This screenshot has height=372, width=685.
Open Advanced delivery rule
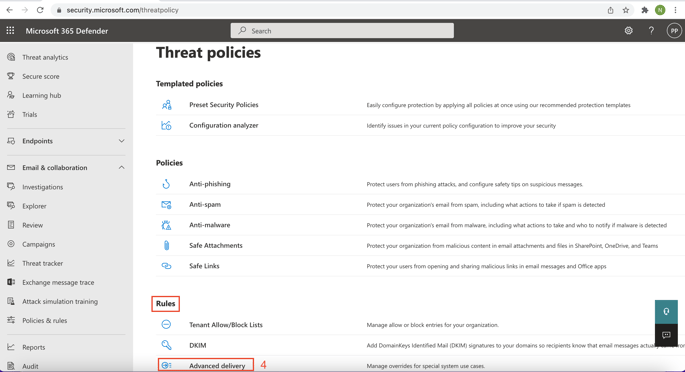pyautogui.click(x=217, y=366)
